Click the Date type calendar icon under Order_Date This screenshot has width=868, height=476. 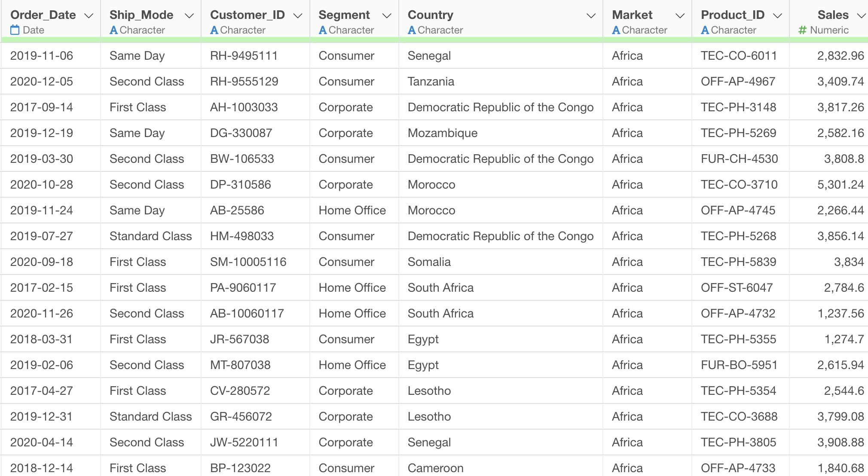[x=15, y=30]
